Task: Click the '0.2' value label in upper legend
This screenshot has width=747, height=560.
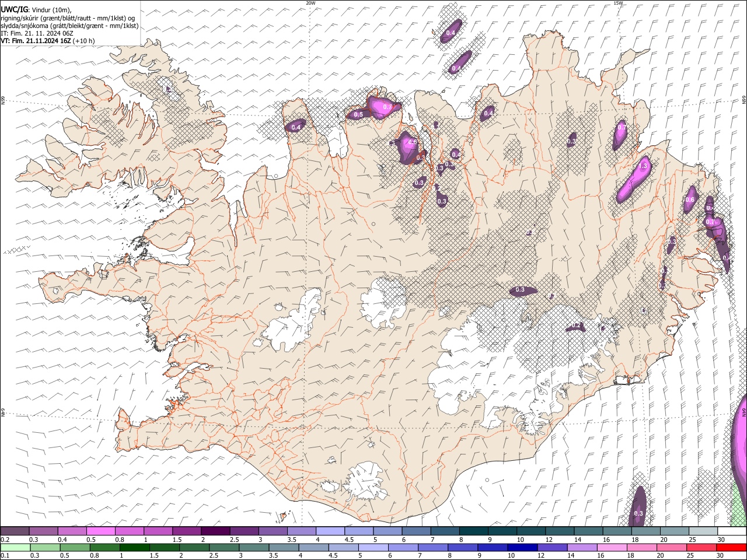Action: [x=5, y=540]
